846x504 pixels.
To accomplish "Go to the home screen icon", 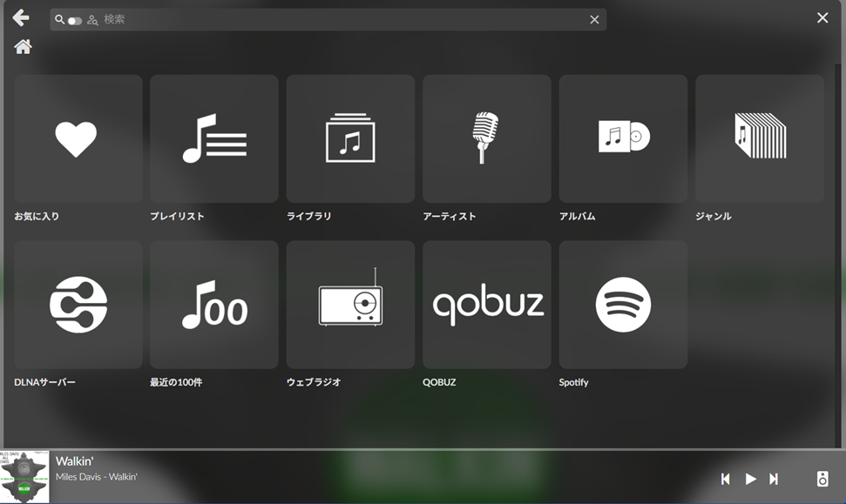I will pos(23,47).
